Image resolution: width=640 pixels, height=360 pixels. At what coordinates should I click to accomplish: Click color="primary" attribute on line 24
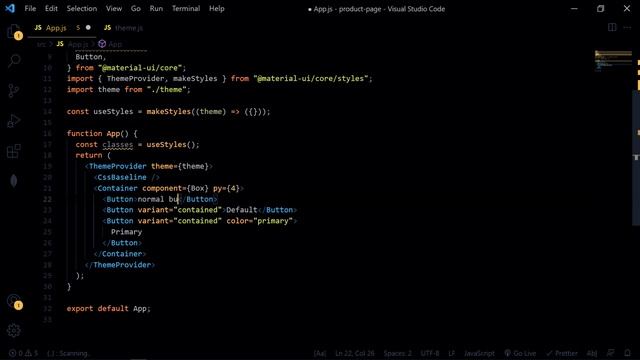pos(260,221)
